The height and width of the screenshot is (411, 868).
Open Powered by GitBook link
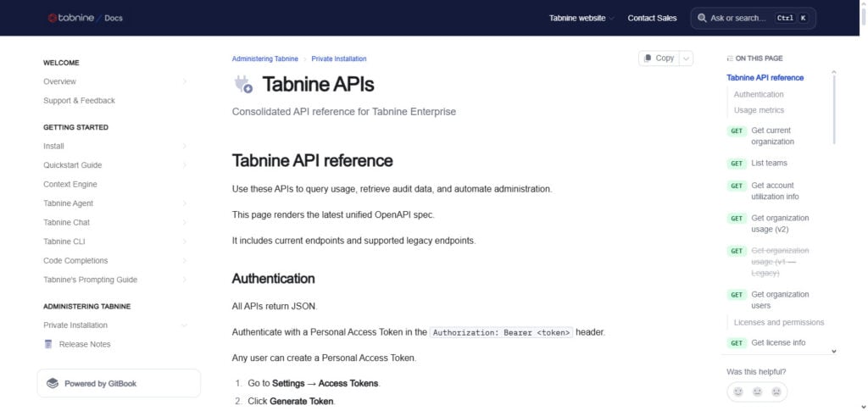click(119, 383)
